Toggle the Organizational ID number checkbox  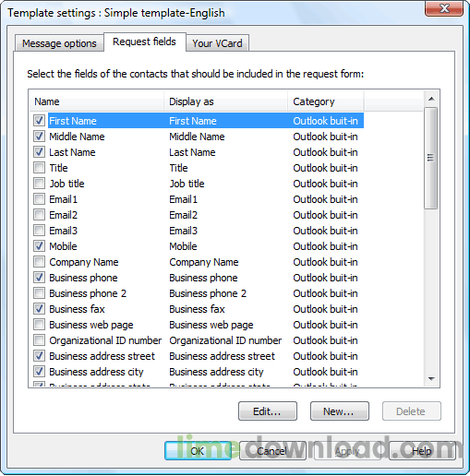coord(39,340)
